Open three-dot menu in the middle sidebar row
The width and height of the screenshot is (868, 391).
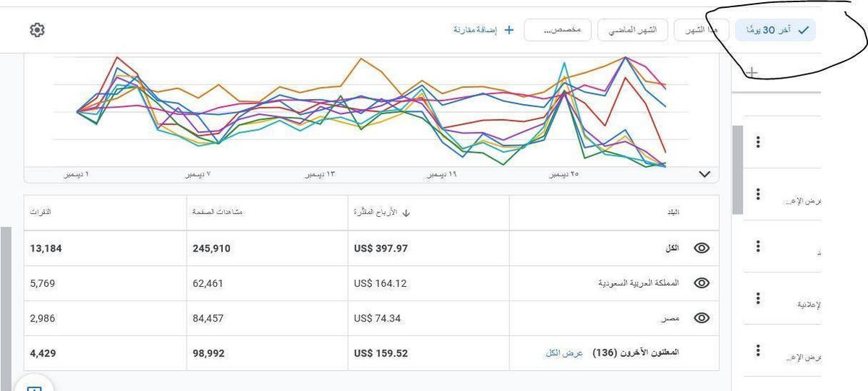[x=758, y=246]
